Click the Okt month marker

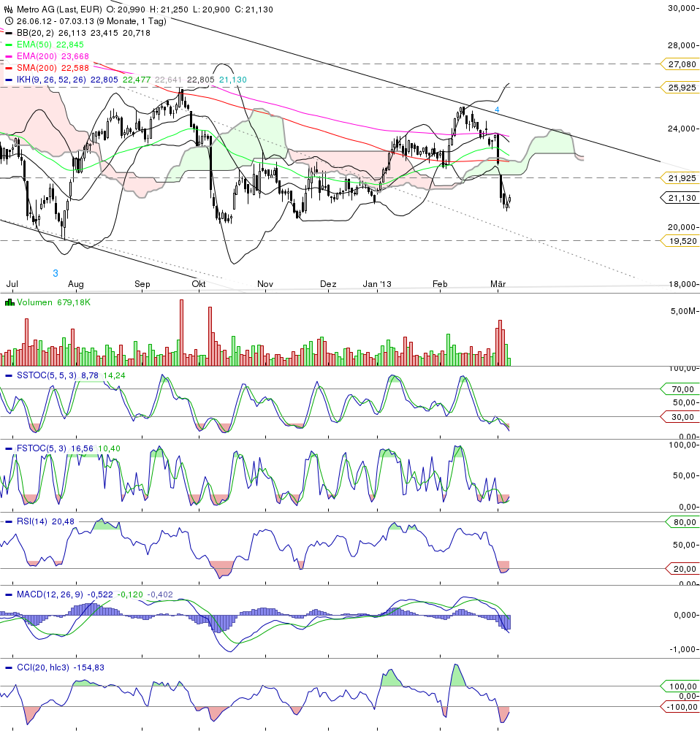click(199, 284)
